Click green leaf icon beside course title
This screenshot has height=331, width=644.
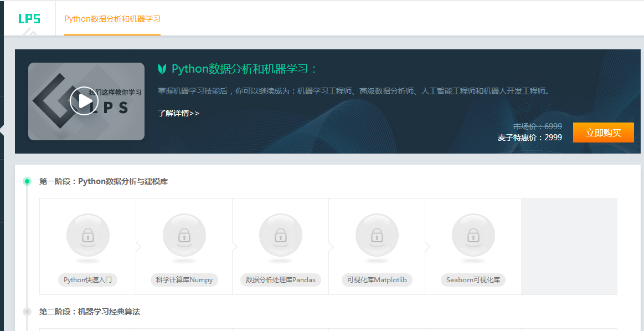pyautogui.click(x=162, y=69)
